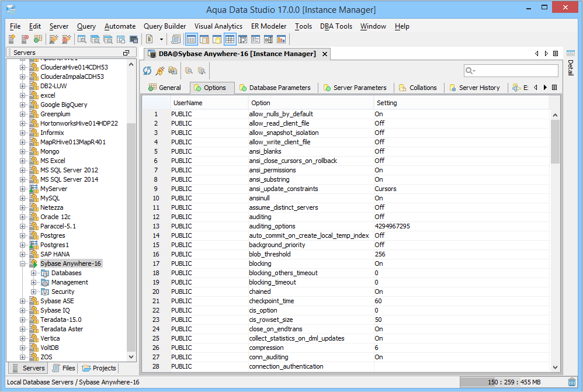This screenshot has width=583, height=392.
Task: Switch to the Server Parameters tab
Action: click(x=355, y=88)
